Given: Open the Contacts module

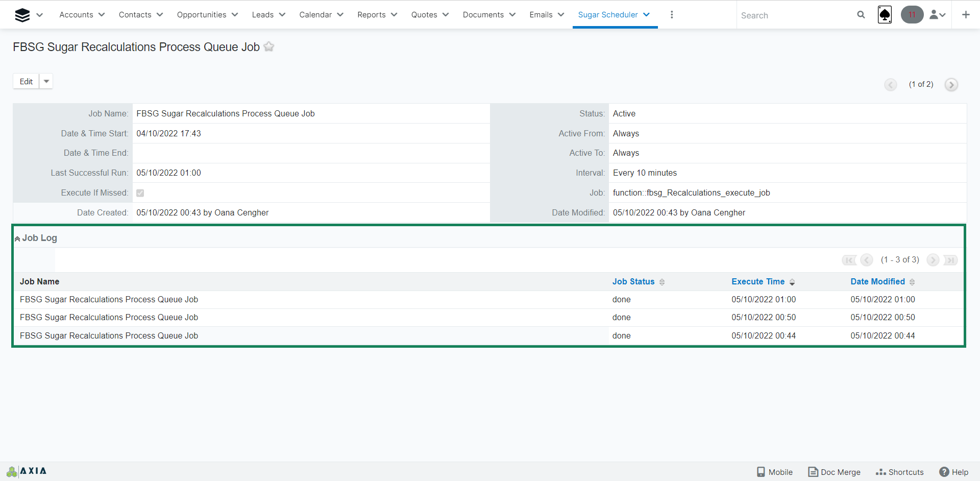Looking at the screenshot, I should click(x=135, y=15).
